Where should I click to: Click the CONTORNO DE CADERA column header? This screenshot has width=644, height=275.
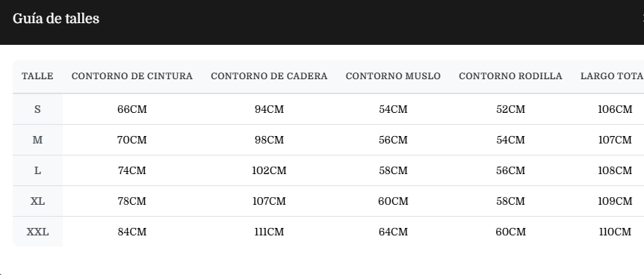pos(269,76)
